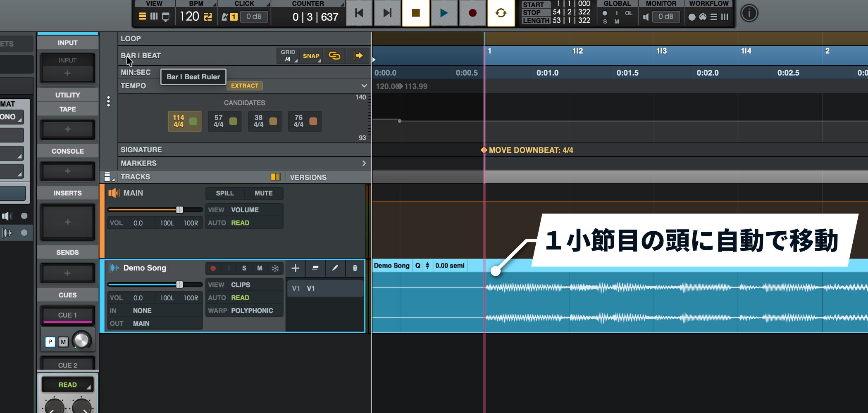Click the Play button in transport
The height and width of the screenshot is (413, 868).
point(444,13)
